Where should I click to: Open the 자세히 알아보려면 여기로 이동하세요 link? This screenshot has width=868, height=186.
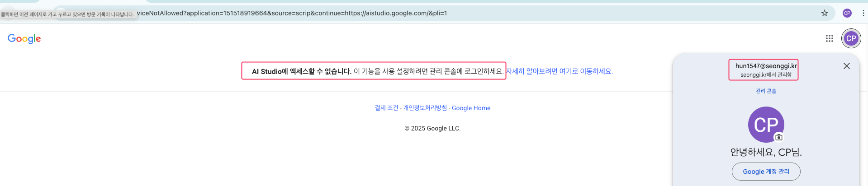click(x=559, y=71)
